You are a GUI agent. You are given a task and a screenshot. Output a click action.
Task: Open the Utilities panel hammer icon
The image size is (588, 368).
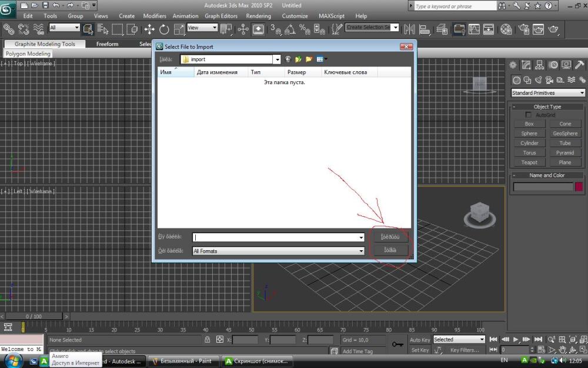tap(579, 65)
